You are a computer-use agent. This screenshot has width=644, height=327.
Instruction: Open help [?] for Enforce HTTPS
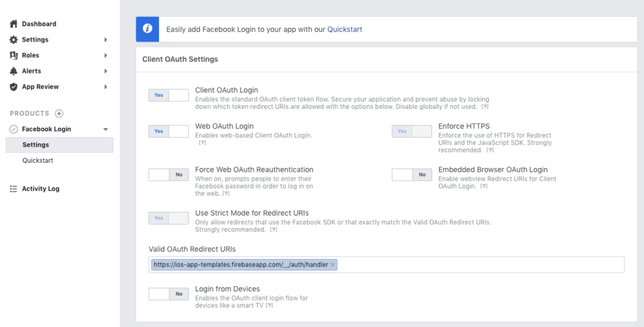[x=489, y=150]
